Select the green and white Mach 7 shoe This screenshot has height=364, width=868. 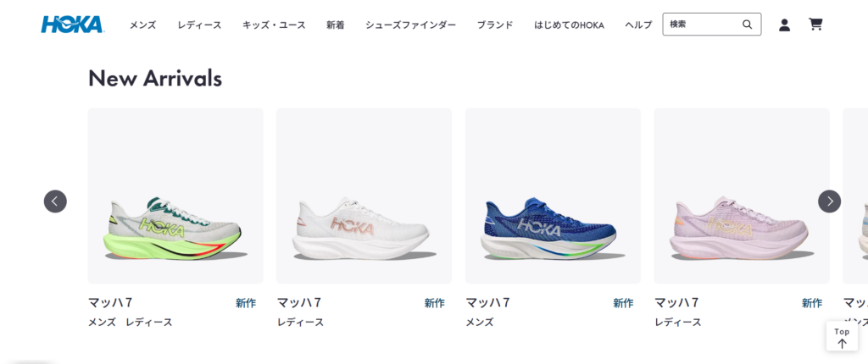[x=175, y=196]
